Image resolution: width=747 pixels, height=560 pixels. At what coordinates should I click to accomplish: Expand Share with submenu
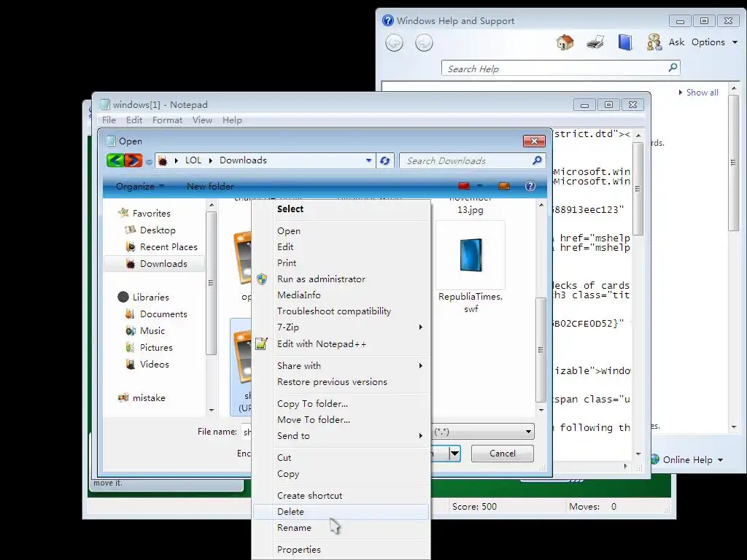point(341,366)
